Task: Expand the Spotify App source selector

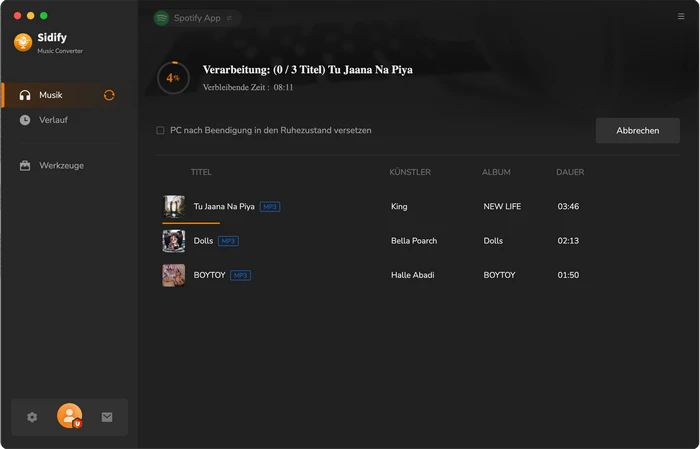Action: [x=230, y=18]
